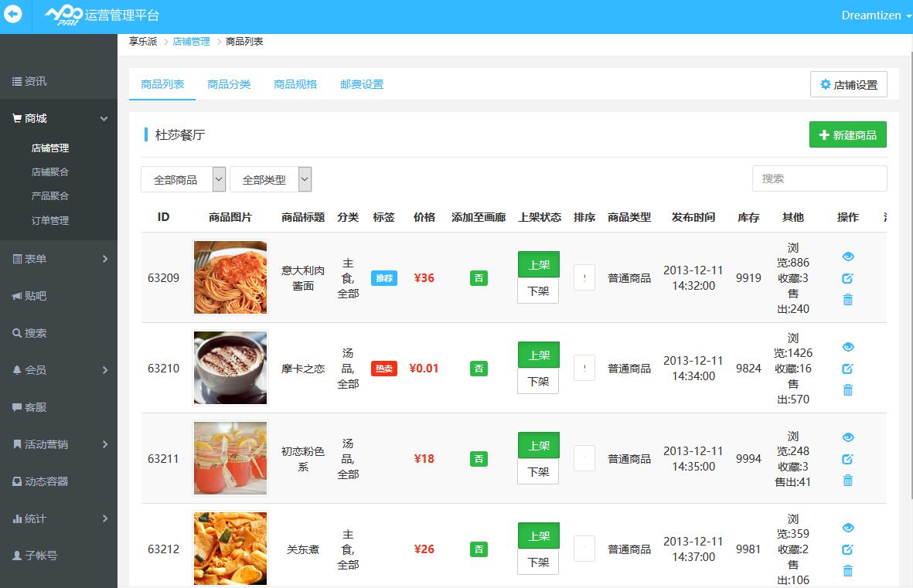Keep 意大利肉酱面 on 上架 status
Screen dimensions: 913x588
click(x=537, y=264)
